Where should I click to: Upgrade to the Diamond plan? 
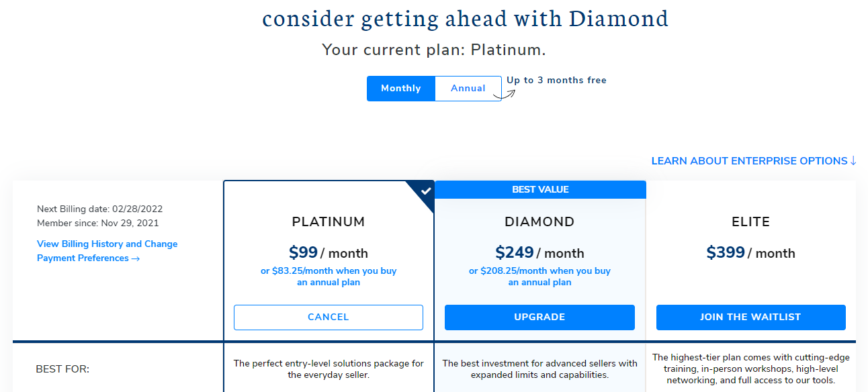point(539,317)
